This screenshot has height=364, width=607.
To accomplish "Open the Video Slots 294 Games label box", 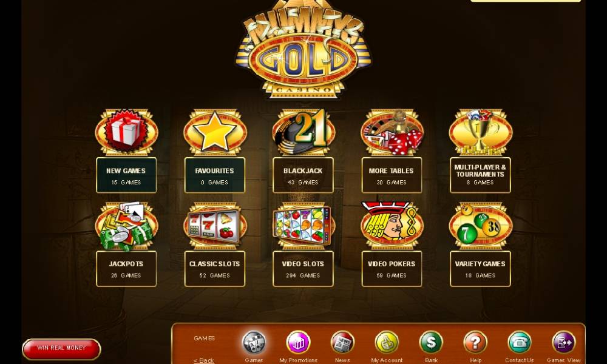I will point(303,269).
